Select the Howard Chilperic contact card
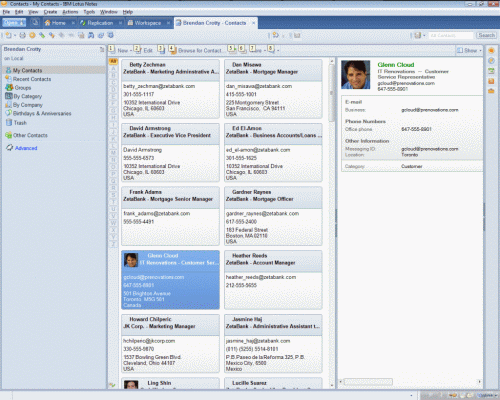 (170, 343)
